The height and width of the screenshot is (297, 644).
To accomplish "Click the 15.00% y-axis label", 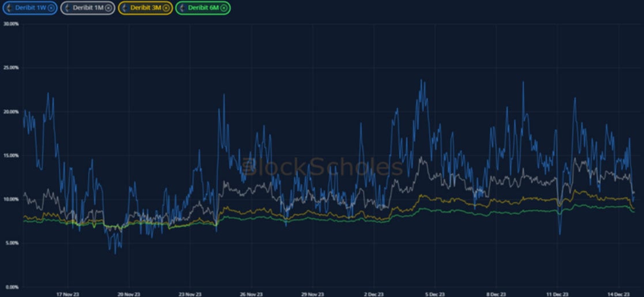I will coord(12,156).
